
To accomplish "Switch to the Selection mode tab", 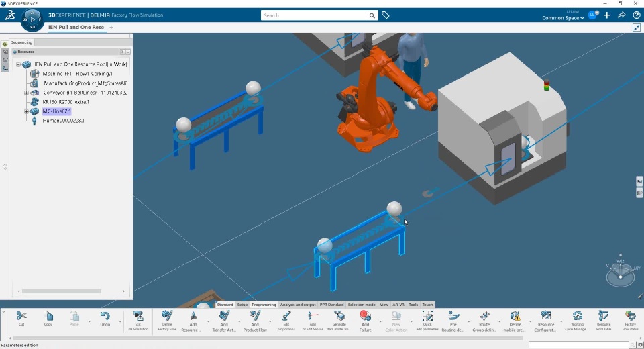I will click(362, 305).
